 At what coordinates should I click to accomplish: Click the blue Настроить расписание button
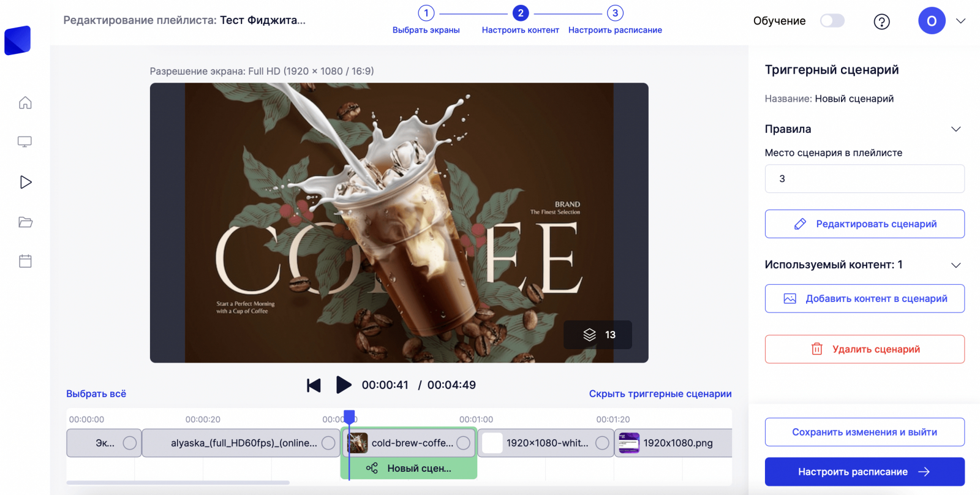(x=864, y=472)
